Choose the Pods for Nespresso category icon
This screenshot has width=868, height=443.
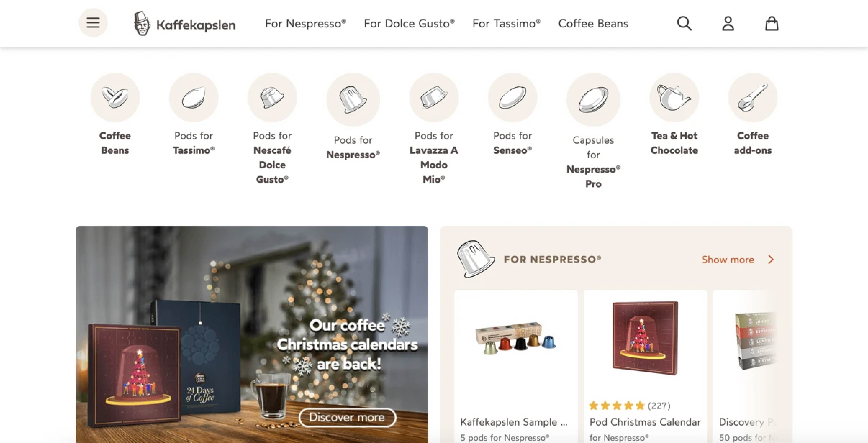click(353, 100)
